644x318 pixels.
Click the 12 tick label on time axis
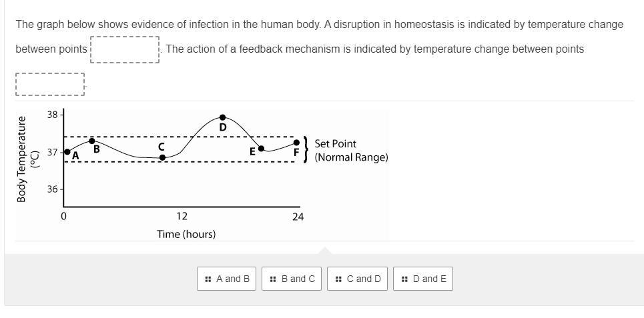[182, 216]
